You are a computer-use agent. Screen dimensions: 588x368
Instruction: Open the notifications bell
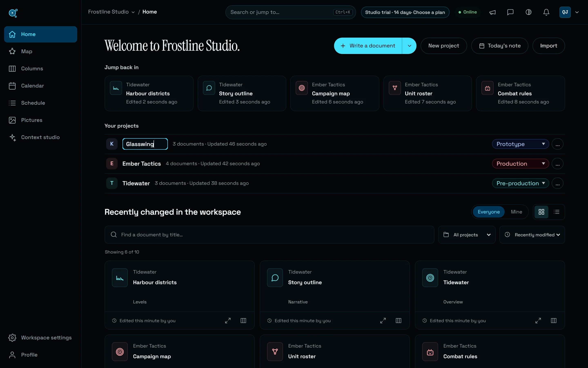(546, 12)
